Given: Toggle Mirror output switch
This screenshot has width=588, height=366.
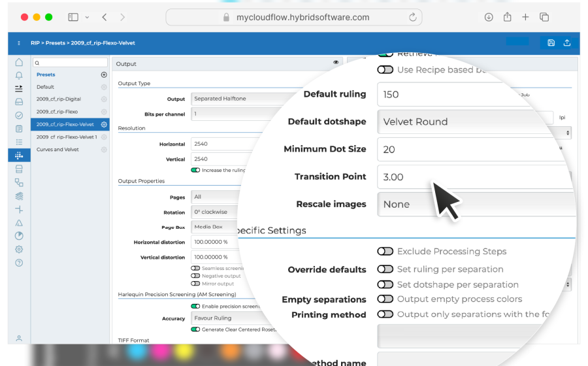Looking at the screenshot, I should coord(195,284).
